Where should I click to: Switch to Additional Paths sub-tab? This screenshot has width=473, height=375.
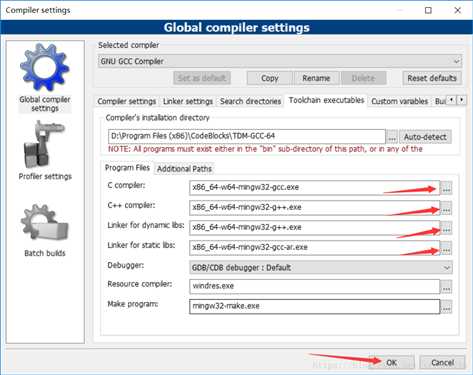tap(184, 169)
